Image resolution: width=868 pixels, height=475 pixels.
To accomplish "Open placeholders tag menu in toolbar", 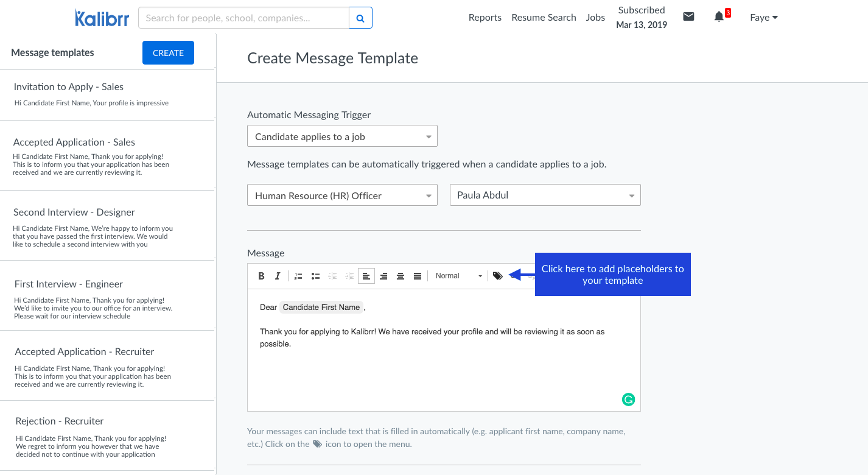I will pos(498,276).
